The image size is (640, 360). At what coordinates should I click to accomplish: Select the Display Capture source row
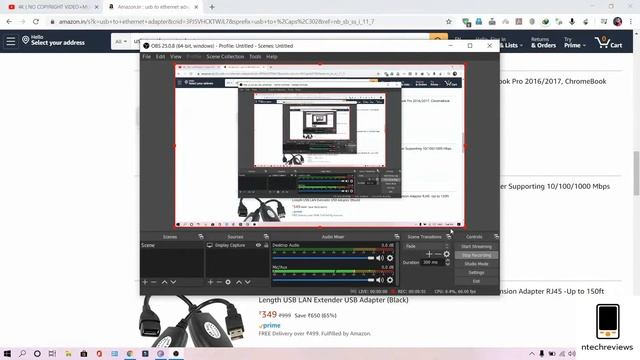click(237, 245)
